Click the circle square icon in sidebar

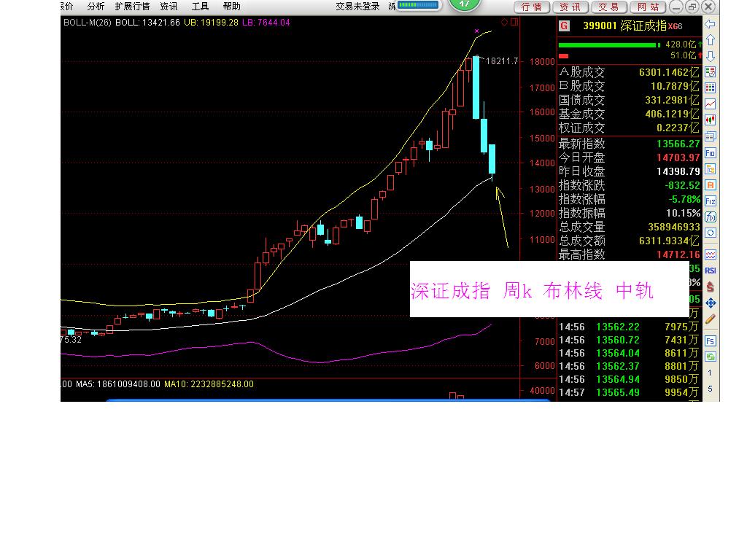coord(710,233)
